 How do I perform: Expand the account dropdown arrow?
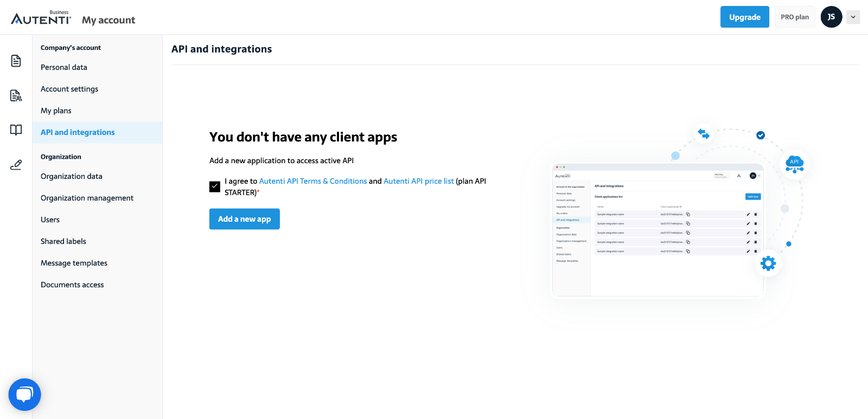(x=853, y=17)
